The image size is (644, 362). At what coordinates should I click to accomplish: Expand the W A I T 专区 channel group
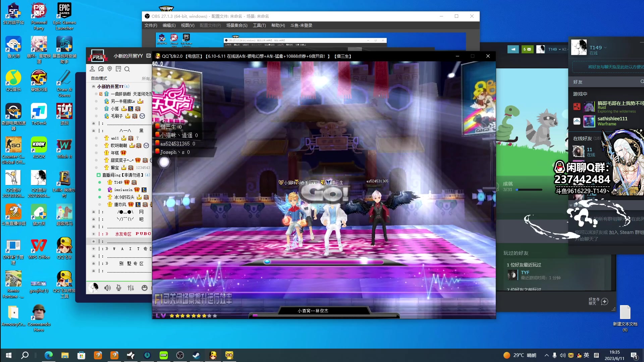pos(94,249)
